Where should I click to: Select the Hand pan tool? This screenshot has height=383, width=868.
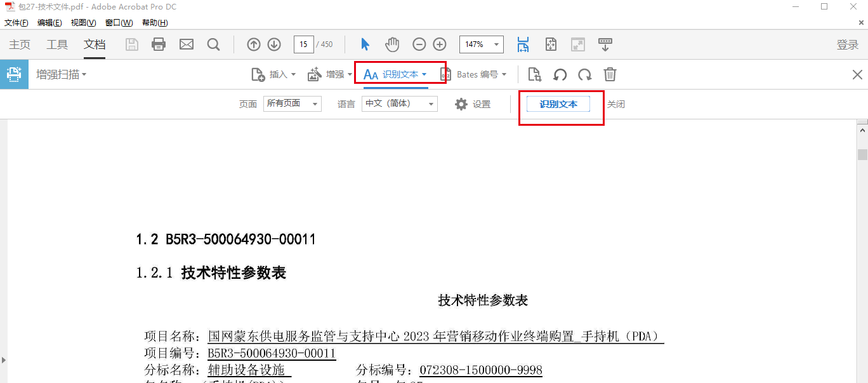[392, 44]
